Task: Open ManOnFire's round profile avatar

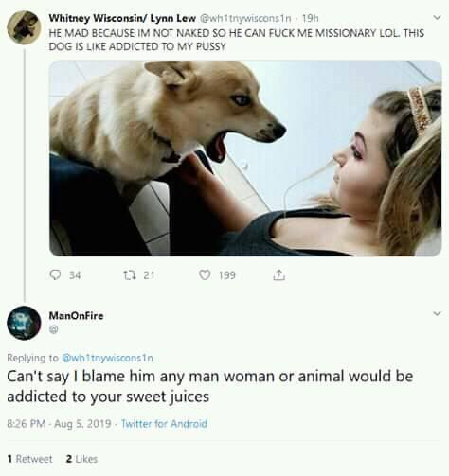Action: [x=24, y=323]
